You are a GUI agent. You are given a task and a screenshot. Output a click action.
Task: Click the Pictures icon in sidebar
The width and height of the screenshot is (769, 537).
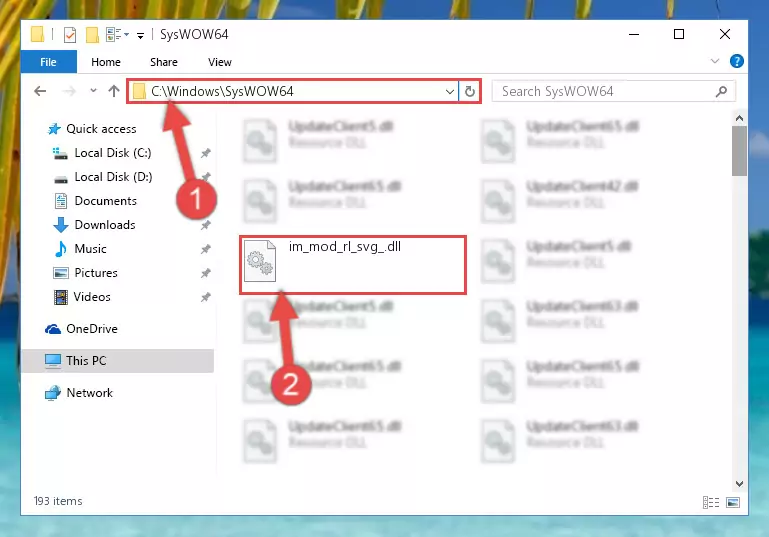coord(61,273)
